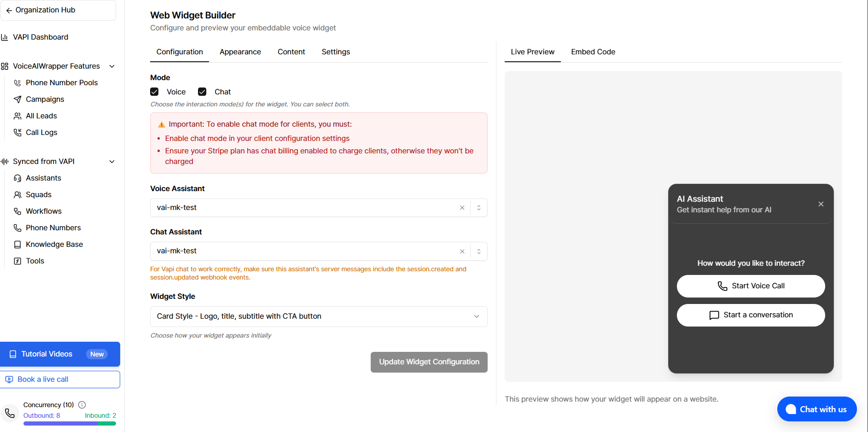Open Campaigns via its paper-plane icon
Image resolution: width=868 pixels, height=432 pixels.
tap(17, 99)
